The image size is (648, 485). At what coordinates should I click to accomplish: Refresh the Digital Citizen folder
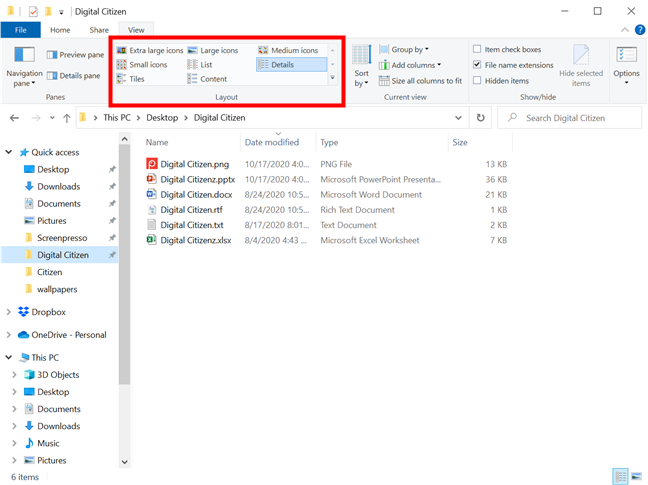point(480,118)
